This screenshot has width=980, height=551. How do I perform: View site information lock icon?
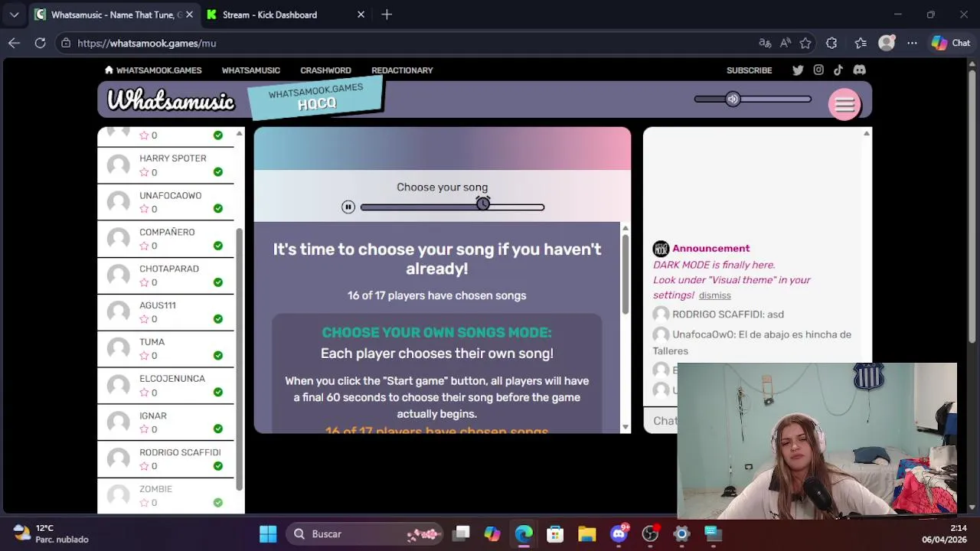pos(67,43)
